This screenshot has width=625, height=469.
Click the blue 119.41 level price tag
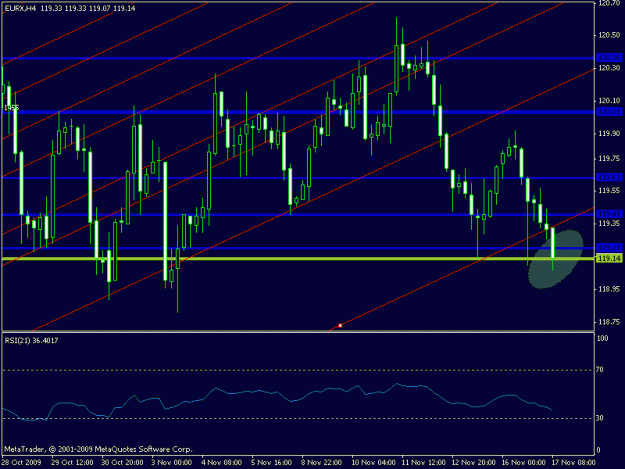tap(609, 214)
